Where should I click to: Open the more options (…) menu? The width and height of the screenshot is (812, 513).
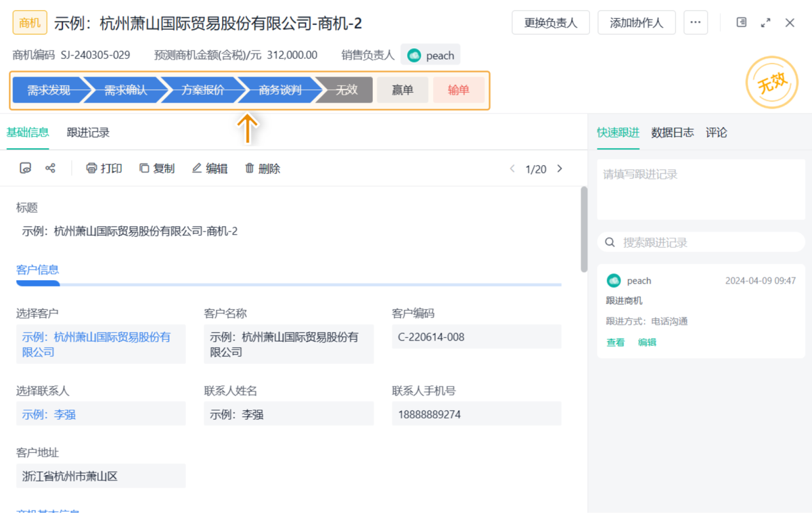pyautogui.click(x=696, y=22)
